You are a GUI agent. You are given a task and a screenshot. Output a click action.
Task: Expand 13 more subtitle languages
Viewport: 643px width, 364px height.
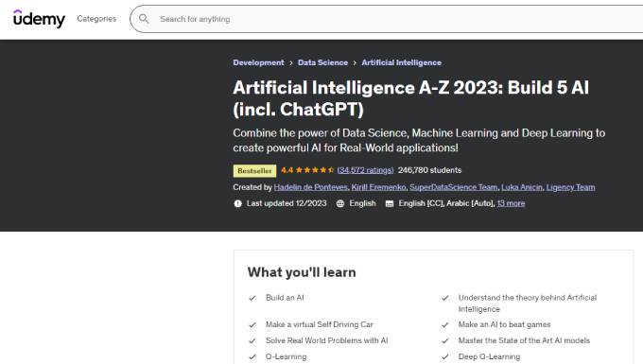point(511,203)
